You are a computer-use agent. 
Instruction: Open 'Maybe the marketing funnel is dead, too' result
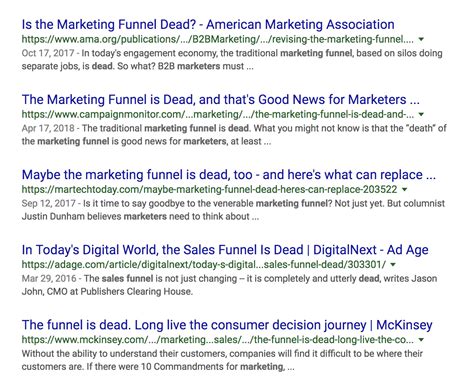[x=229, y=175]
